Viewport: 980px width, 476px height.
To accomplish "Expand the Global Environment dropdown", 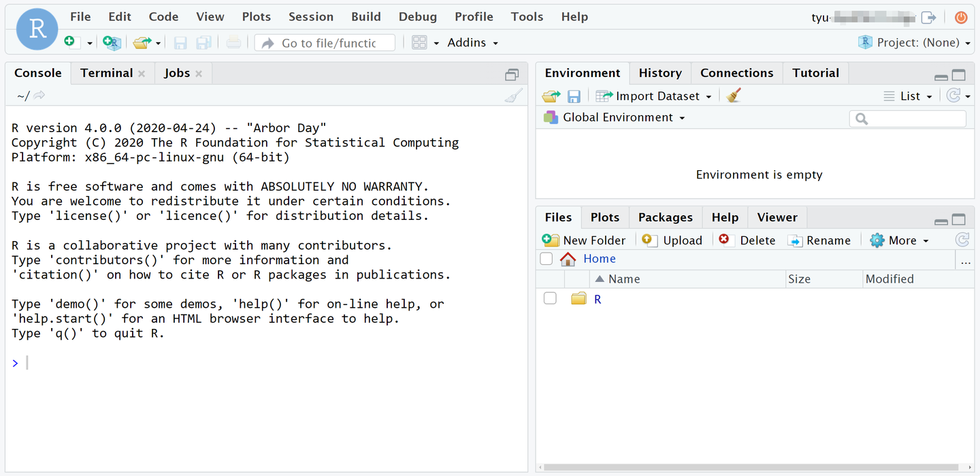I will [x=615, y=118].
